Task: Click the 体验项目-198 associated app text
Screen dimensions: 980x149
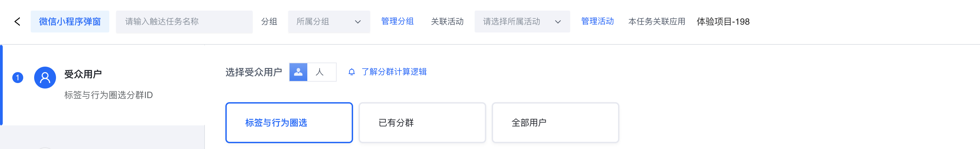Action: (723, 22)
